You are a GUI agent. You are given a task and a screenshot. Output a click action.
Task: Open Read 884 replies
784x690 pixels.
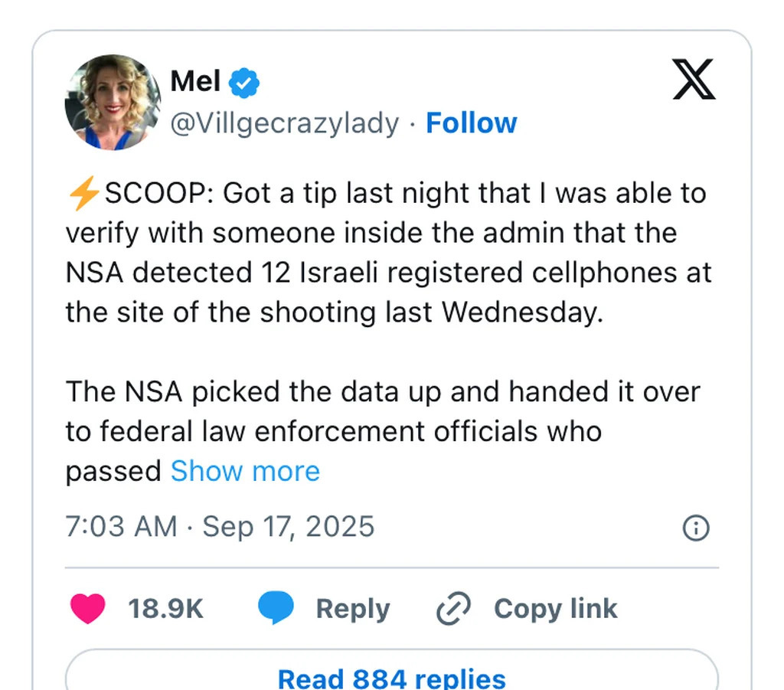pos(391,678)
